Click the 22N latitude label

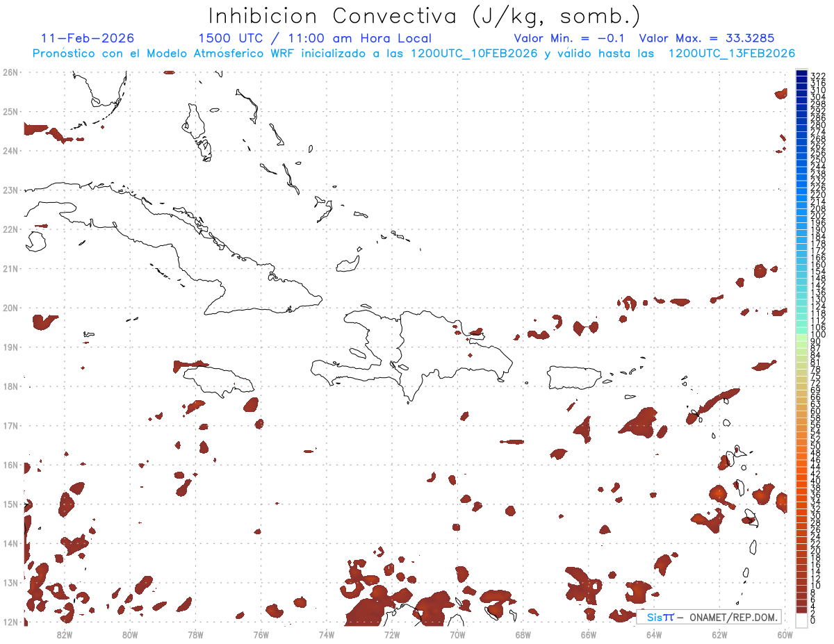pos(10,229)
